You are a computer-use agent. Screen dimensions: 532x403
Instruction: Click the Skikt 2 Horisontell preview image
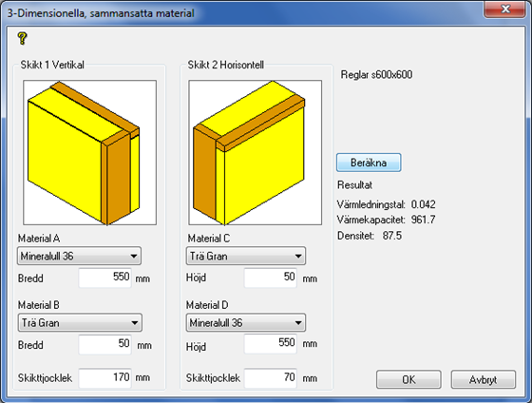coord(256,152)
